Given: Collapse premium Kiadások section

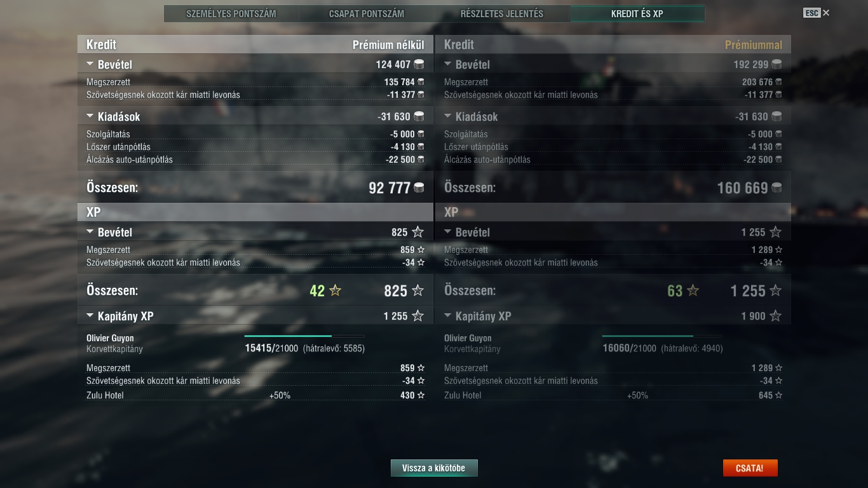Looking at the screenshot, I should pos(448,116).
